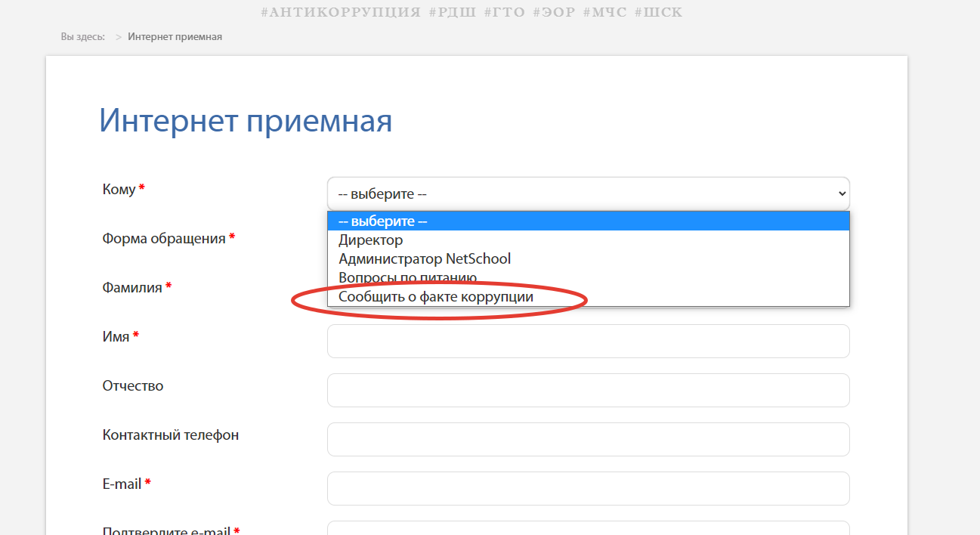The width and height of the screenshot is (980, 535).
Task: Choose Директор from the dropdown list
Action: click(x=370, y=240)
